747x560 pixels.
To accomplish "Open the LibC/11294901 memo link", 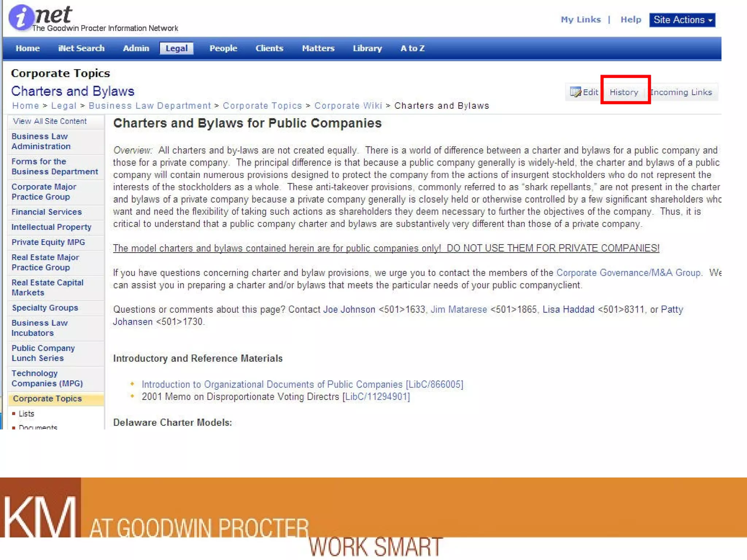I will [x=376, y=397].
